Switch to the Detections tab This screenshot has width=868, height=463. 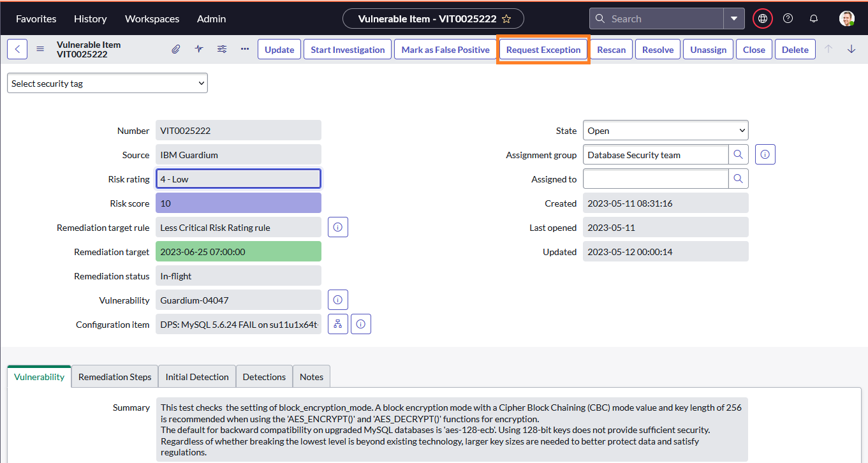pyautogui.click(x=264, y=376)
